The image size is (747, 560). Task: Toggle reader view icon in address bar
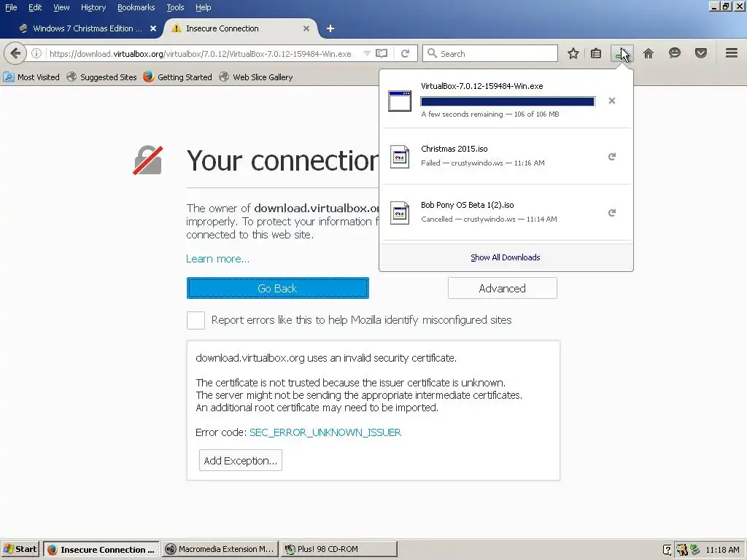pos(382,53)
